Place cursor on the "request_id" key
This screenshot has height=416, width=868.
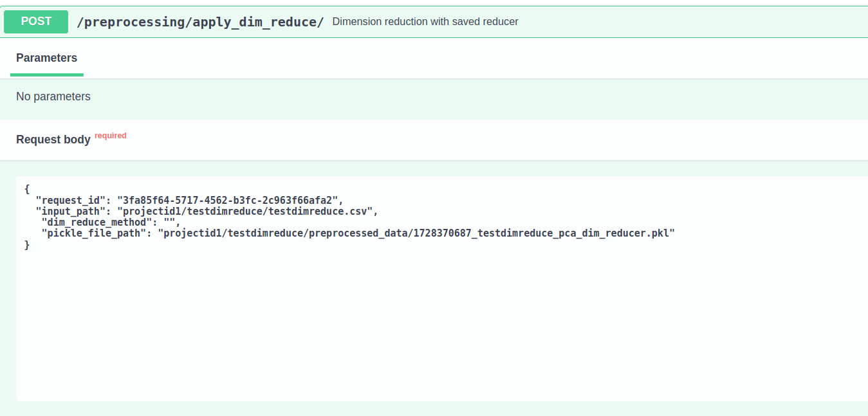(x=71, y=200)
